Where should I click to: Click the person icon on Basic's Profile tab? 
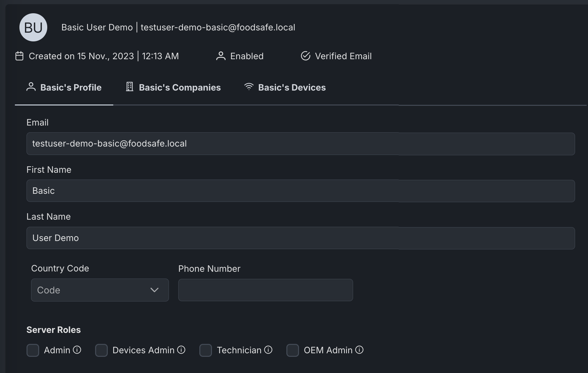click(31, 87)
